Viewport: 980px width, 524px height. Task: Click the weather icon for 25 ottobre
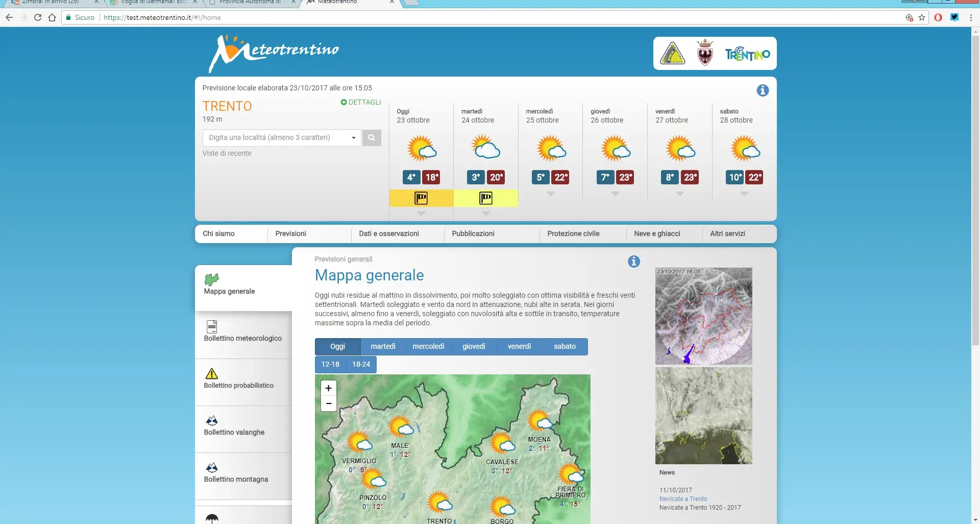551,149
